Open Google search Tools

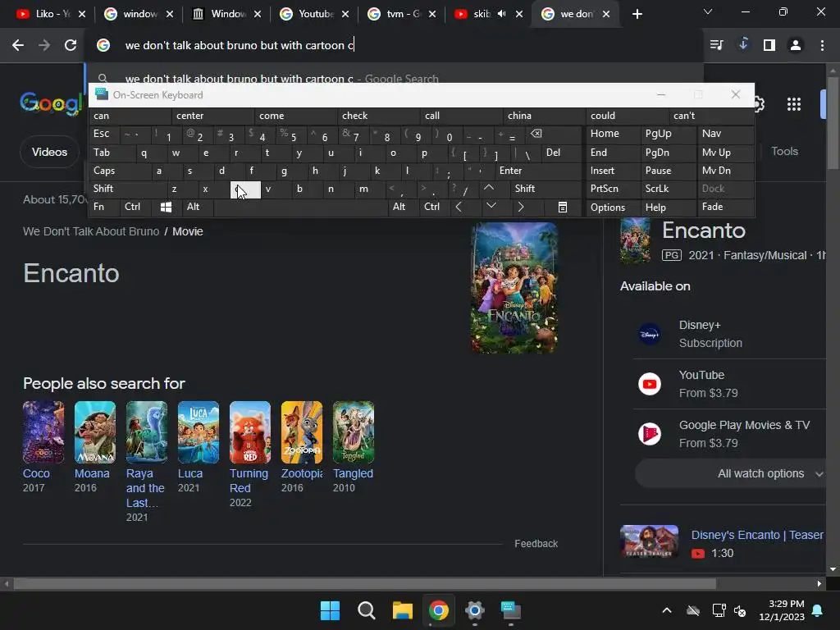785,152
